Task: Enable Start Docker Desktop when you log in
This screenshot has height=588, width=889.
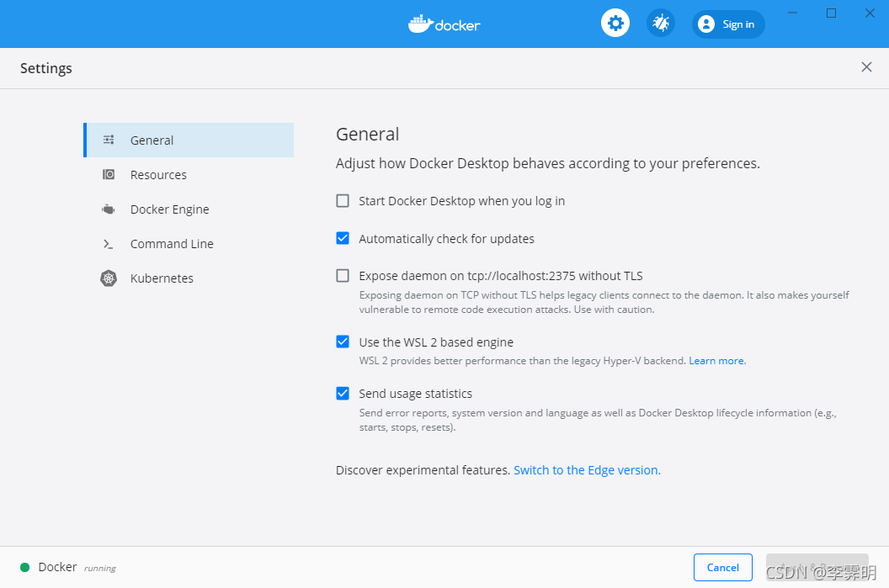Action: [x=343, y=201]
